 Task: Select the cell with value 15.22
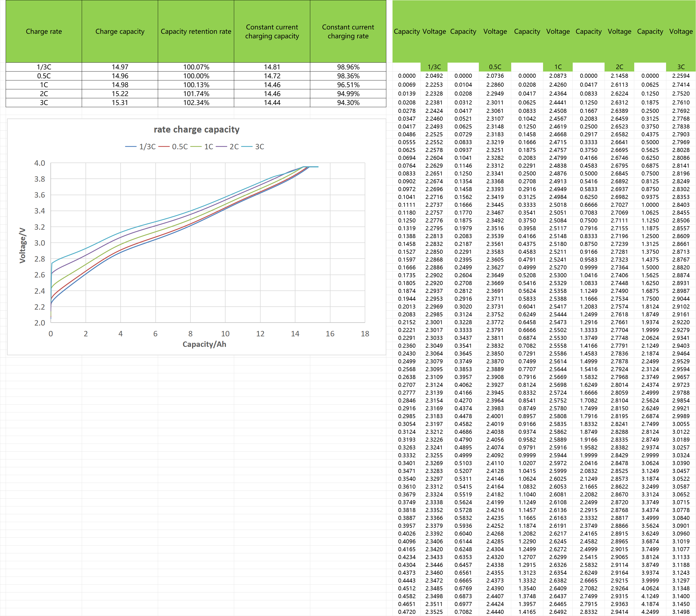[x=120, y=94]
